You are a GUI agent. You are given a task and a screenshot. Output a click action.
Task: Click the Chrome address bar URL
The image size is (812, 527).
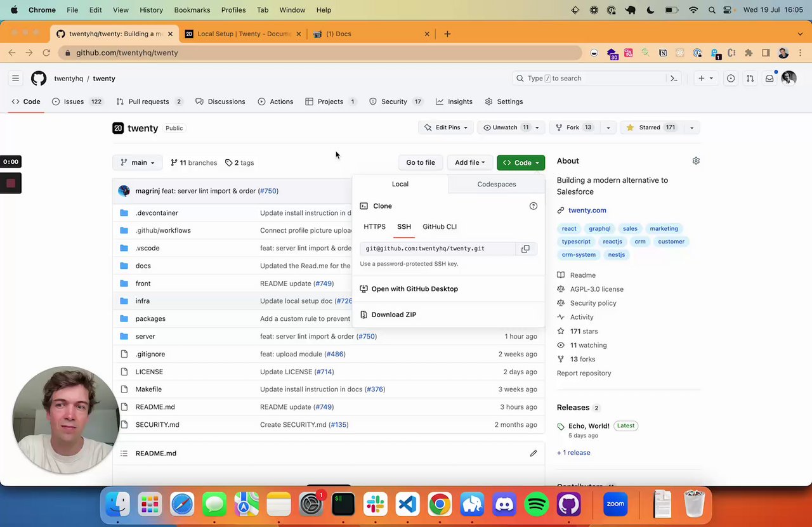click(127, 53)
